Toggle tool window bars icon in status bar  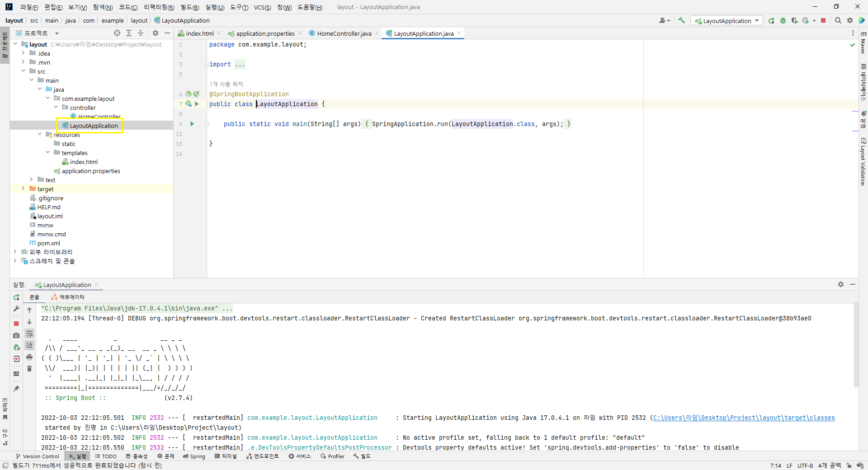[5, 465]
